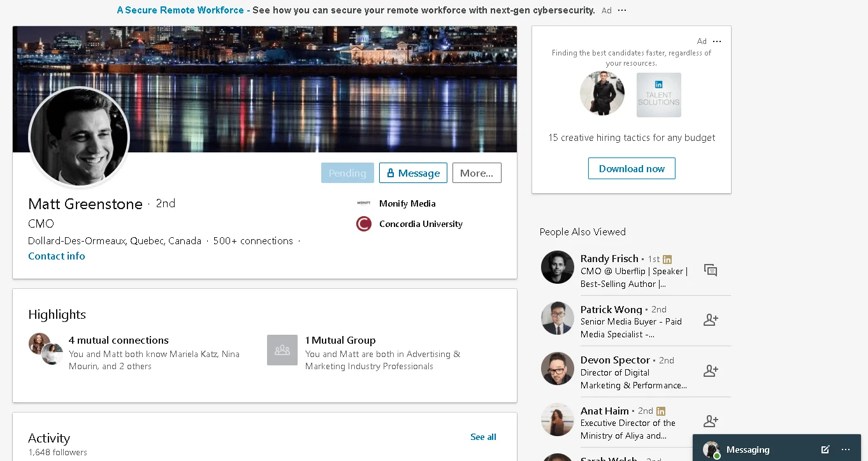
Task: Compose new message icon in Messaging bar
Action: pyautogui.click(x=825, y=450)
